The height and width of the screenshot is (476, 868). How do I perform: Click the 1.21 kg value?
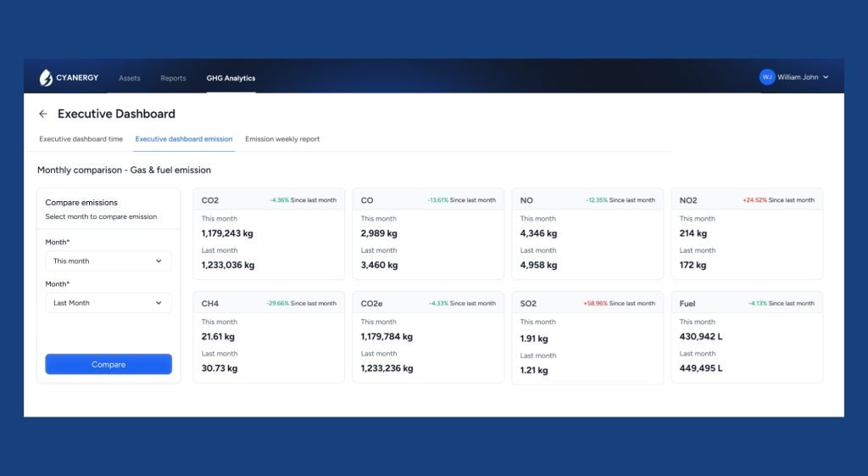coord(534,370)
